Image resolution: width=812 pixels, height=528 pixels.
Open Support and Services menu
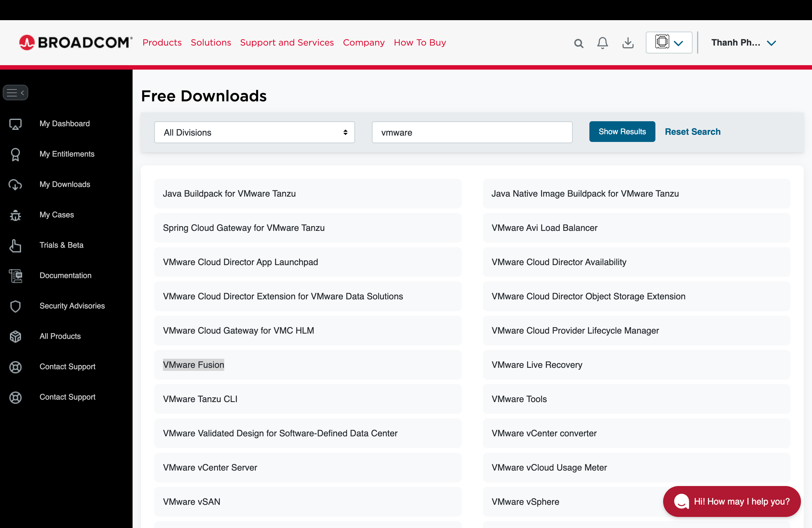[x=287, y=43]
